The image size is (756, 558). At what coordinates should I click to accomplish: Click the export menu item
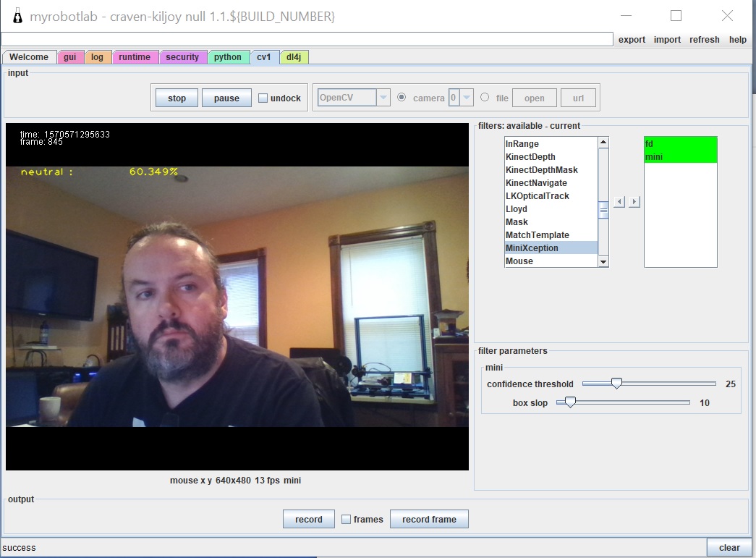tap(632, 40)
